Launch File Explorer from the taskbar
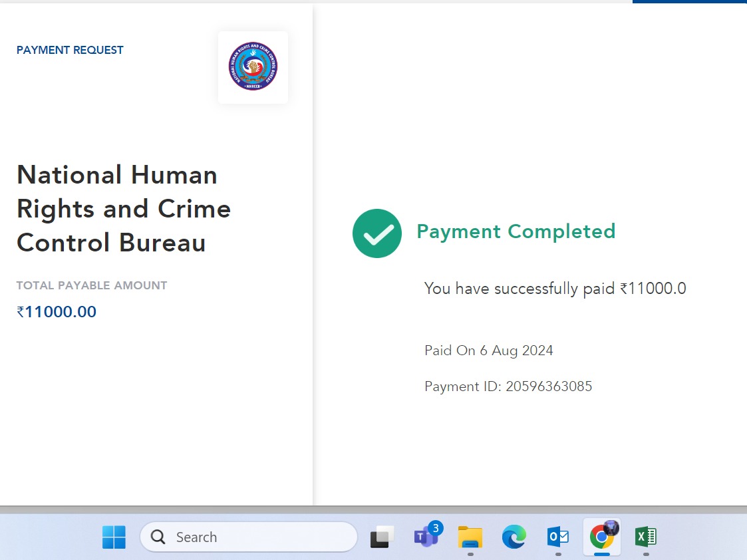747x560 pixels. click(470, 537)
